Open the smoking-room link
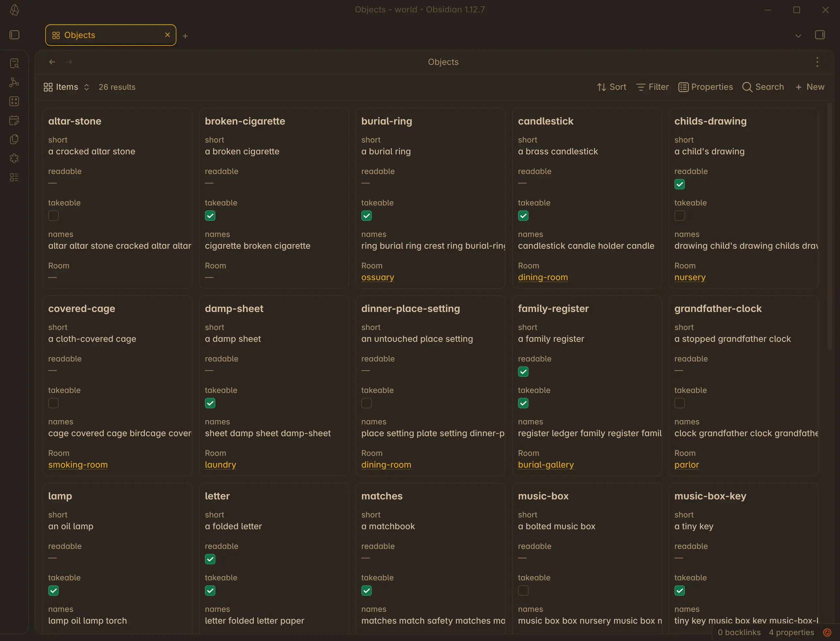840x641 pixels. click(78, 465)
